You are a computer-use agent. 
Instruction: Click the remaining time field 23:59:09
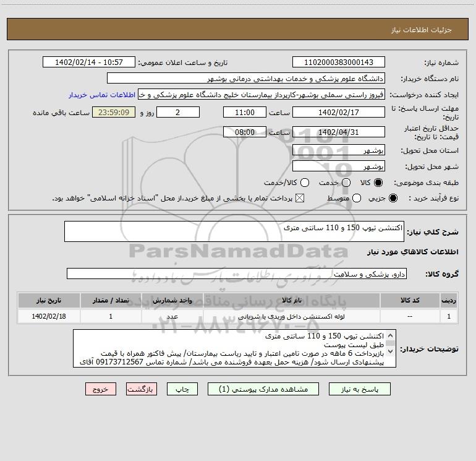click(x=114, y=112)
